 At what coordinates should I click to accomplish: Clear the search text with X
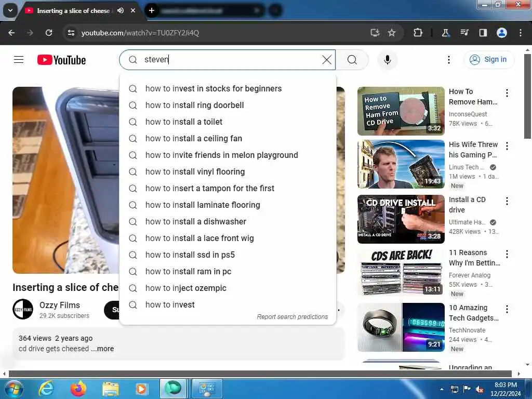coord(327,60)
